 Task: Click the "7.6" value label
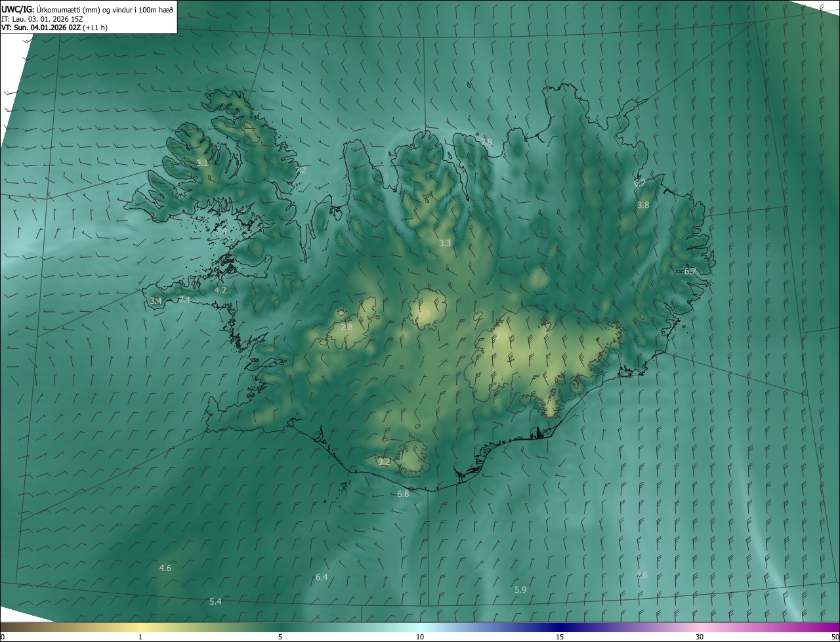(x=642, y=575)
